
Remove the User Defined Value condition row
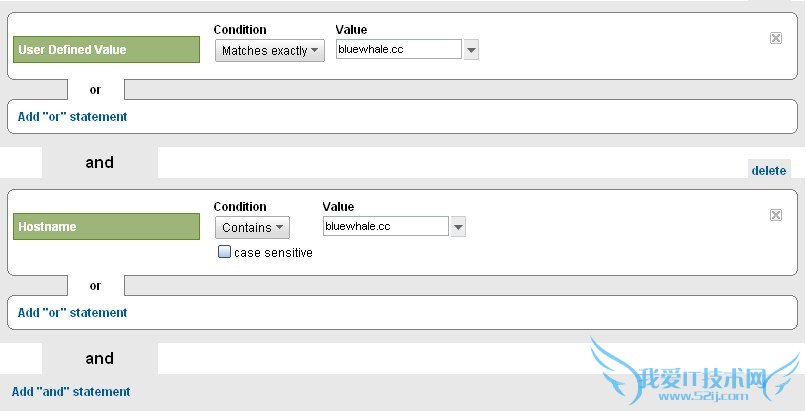(775, 38)
